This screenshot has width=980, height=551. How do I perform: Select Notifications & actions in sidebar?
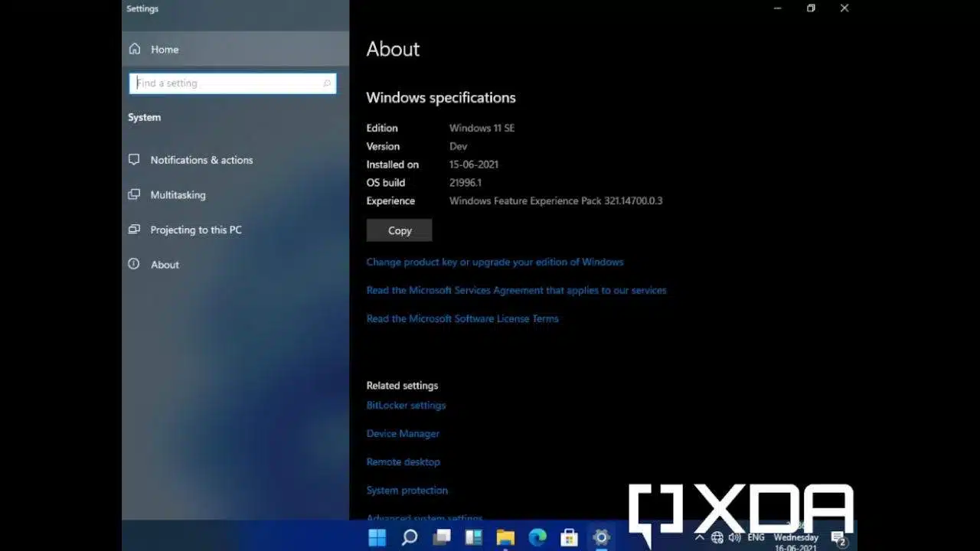point(201,160)
